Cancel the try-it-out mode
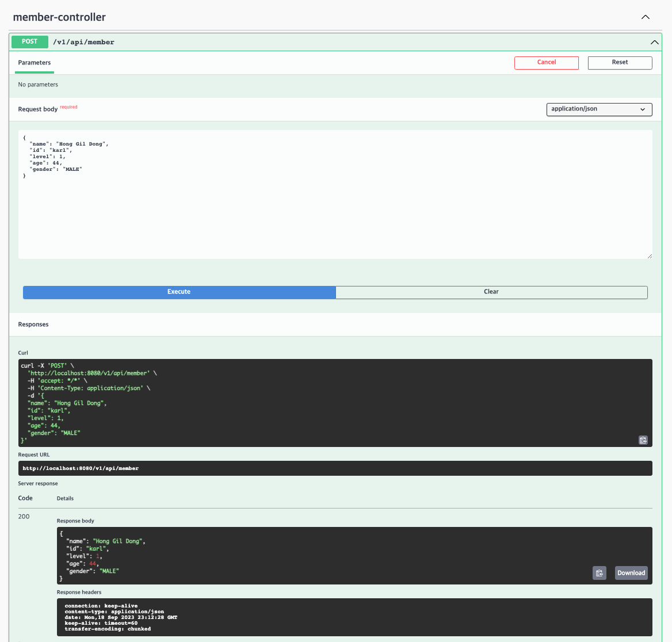The height and width of the screenshot is (642, 672). (546, 63)
